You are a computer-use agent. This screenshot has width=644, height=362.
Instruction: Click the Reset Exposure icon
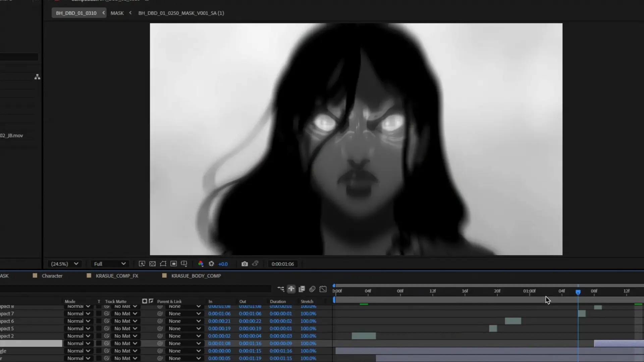pyautogui.click(x=211, y=264)
